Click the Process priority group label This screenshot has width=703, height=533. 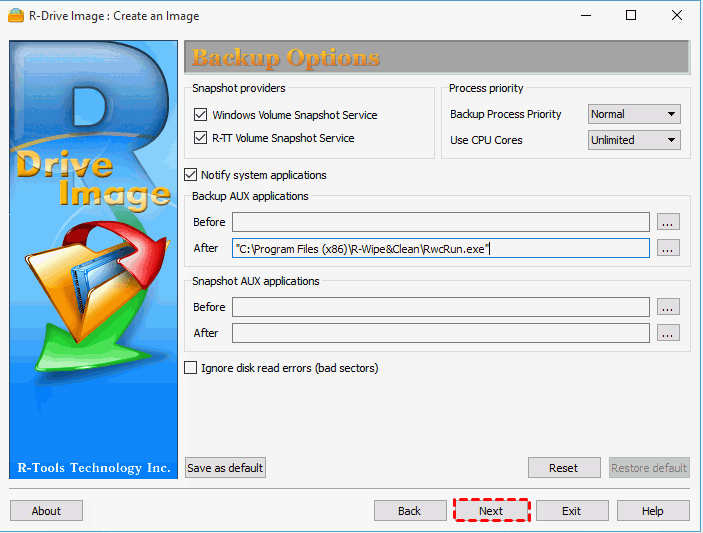click(x=486, y=88)
